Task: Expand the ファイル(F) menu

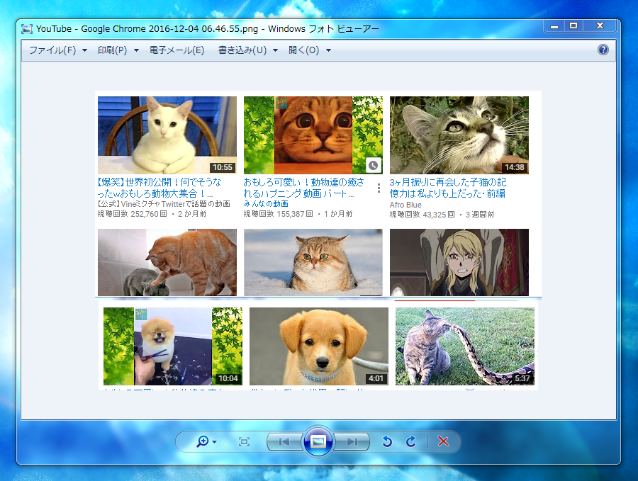Action: point(56,50)
